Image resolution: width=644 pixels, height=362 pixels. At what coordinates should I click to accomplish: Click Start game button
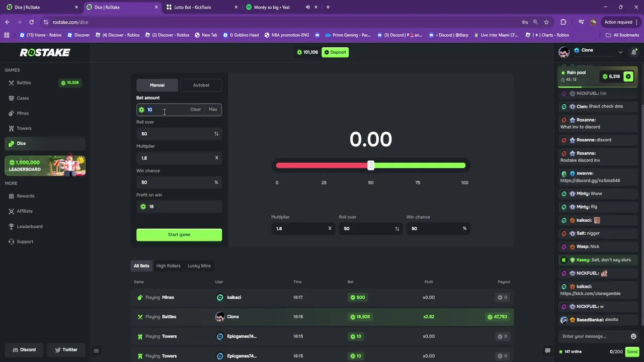coord(179,235)
